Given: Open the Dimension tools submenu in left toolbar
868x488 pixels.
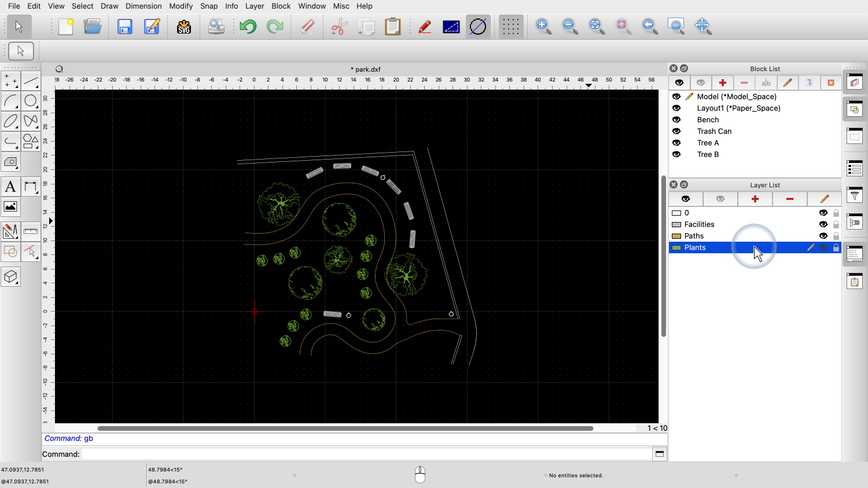Looking at the screenshot, I should (31, 187).
